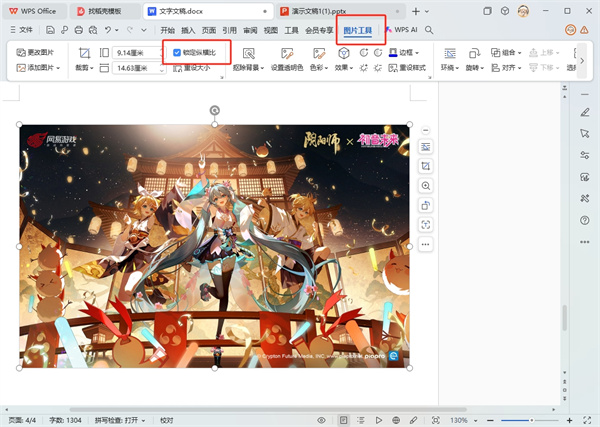Click the crop (裁剪) tool icon
This screenshot has width=600, height=427.
click(84, 53)
